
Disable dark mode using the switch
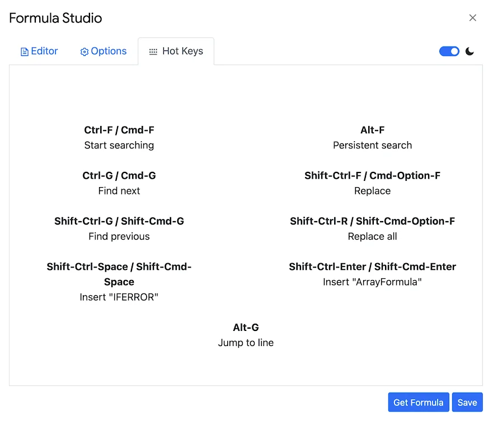point(449,51)
